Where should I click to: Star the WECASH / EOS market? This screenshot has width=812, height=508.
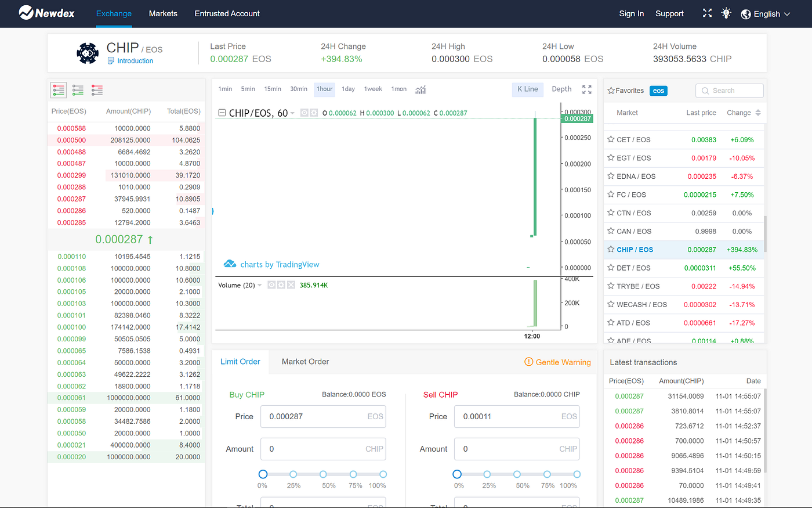(x=611, y=304)
